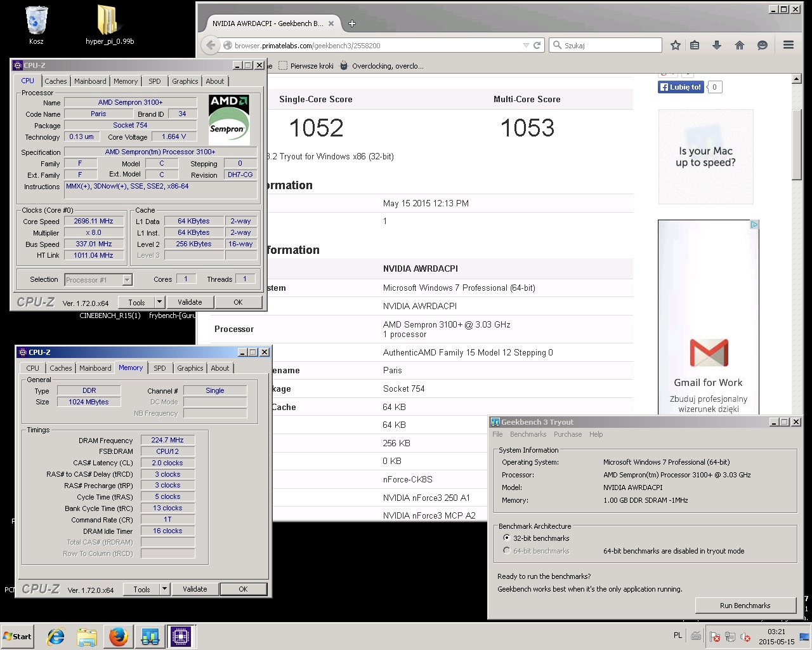Open Geekbench File menu

coord(497,434)
